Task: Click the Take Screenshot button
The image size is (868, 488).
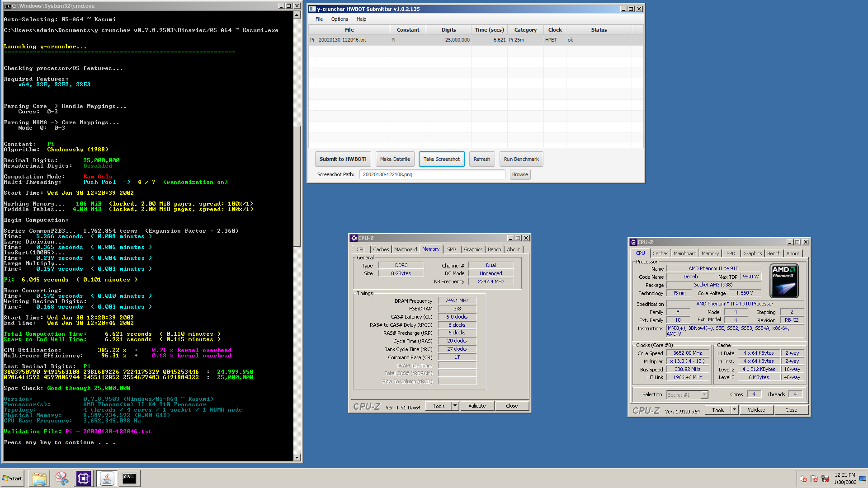Action: (x=442, y=159)
